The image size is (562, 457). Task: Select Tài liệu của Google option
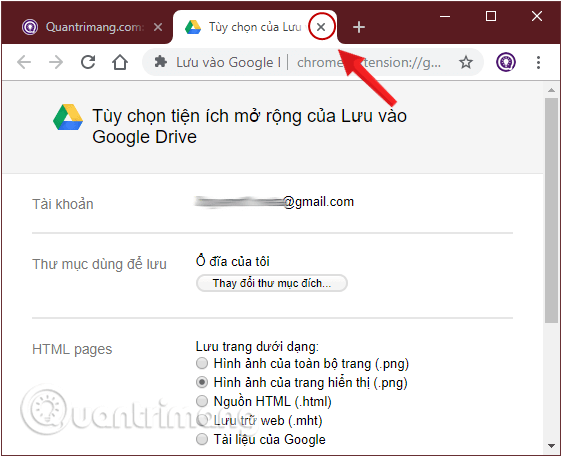(x=202, y=439)
